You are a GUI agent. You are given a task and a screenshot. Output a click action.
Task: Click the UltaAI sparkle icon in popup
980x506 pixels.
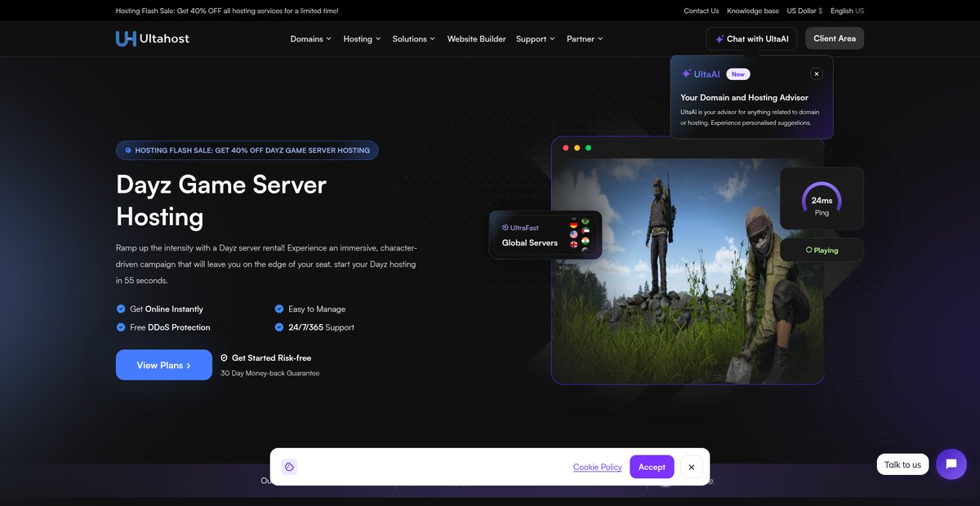coord(686,73)
